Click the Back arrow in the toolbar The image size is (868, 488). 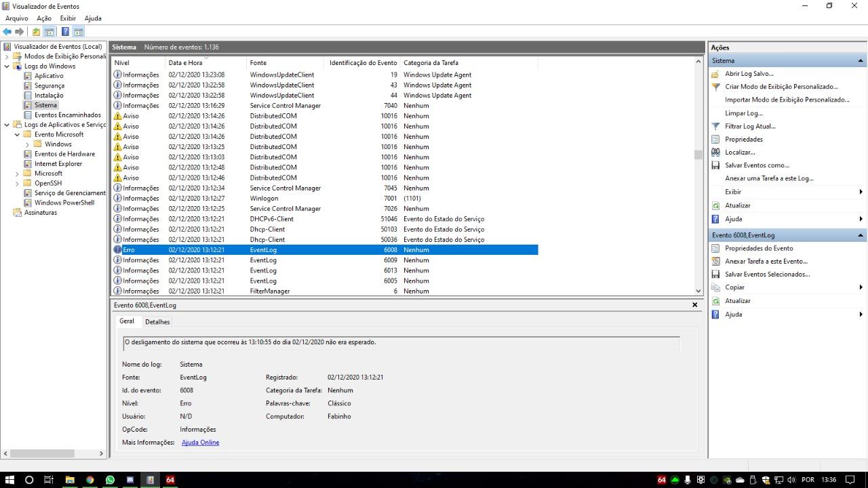coord(7,32)
